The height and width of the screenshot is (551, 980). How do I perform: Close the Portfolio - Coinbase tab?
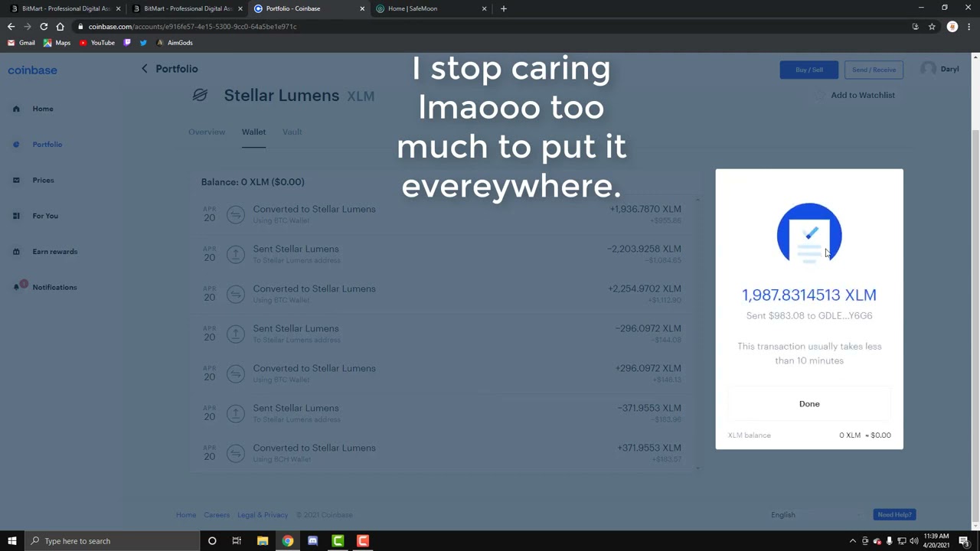pos(362,8)
